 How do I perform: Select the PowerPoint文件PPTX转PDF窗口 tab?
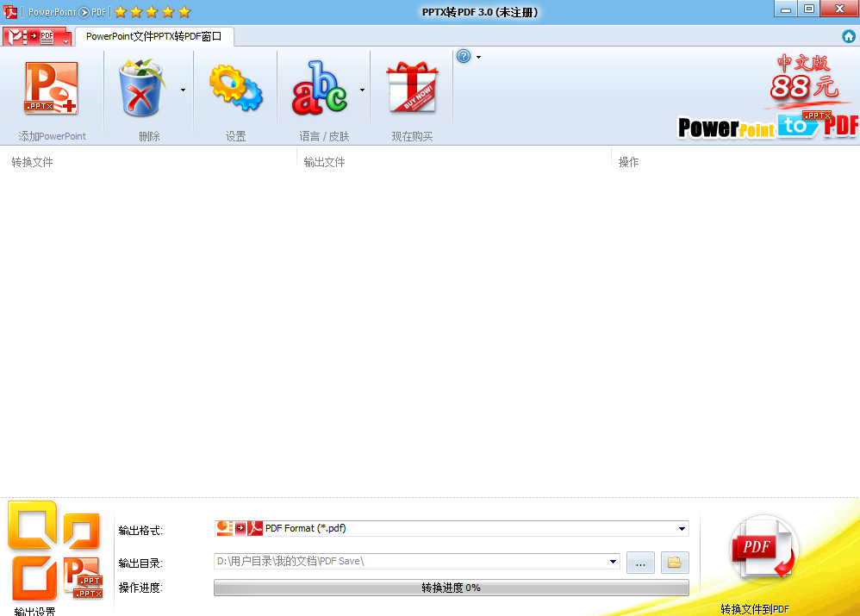click(154, 37)
